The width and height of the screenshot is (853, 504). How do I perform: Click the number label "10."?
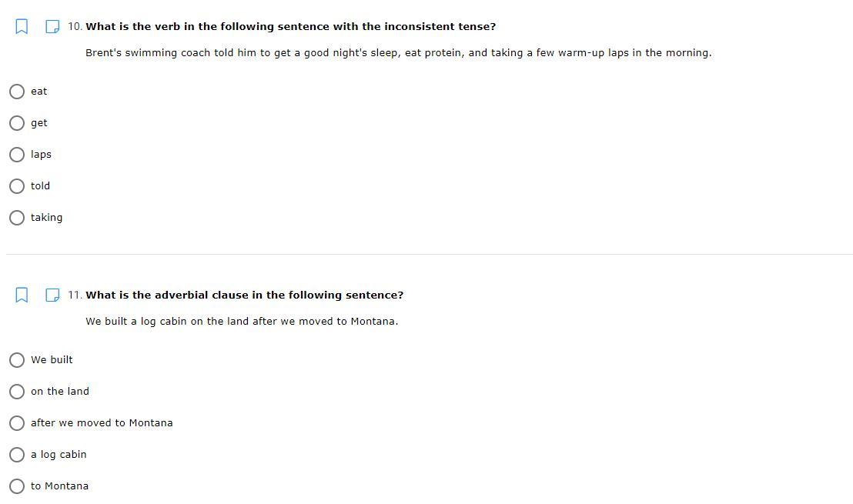75,27
